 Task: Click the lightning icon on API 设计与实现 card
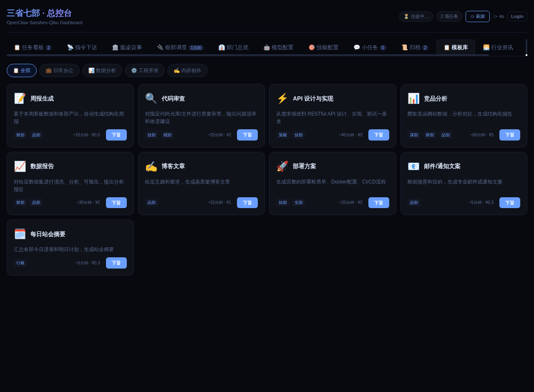point(282,98)
